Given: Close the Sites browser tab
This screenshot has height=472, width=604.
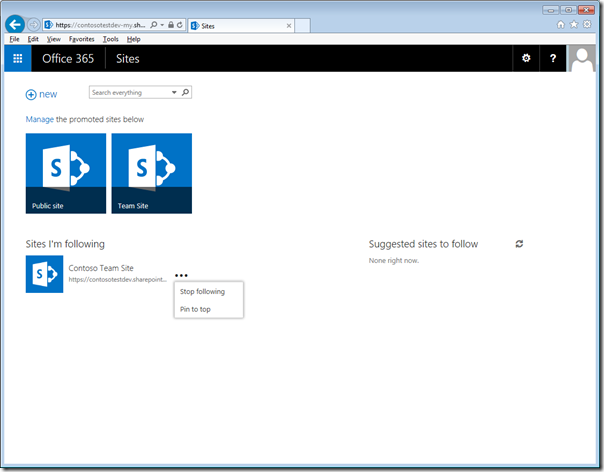Looking at the screenshot, I should click(289, 26).
